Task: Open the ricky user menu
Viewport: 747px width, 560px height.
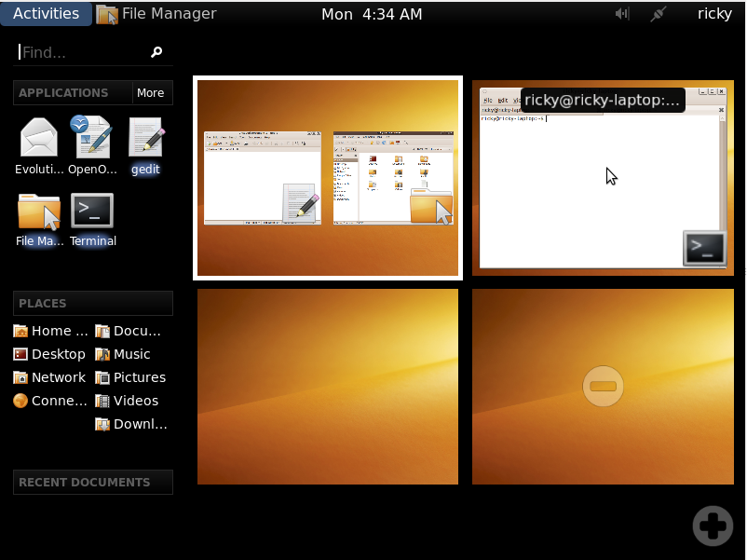Action: [x=714, y=14]
